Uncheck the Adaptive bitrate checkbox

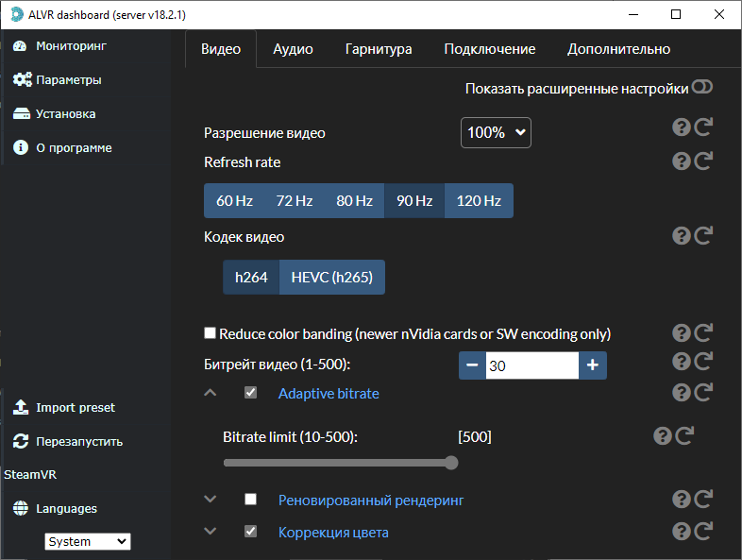pyautogui.click(x=251, y=393)
